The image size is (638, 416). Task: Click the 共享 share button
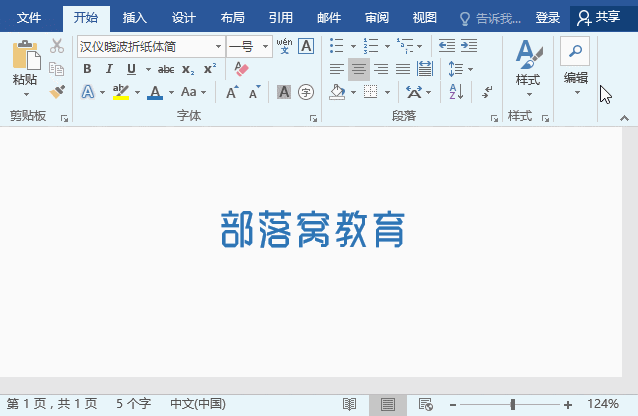tap(598, 17)
